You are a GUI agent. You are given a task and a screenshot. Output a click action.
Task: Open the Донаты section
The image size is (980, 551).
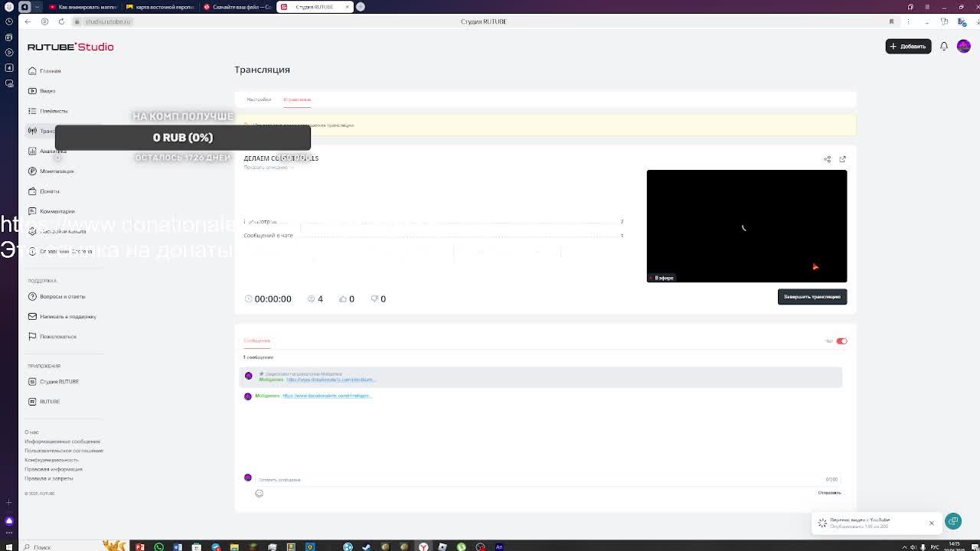pyautogui.click(x=44, y=191)
